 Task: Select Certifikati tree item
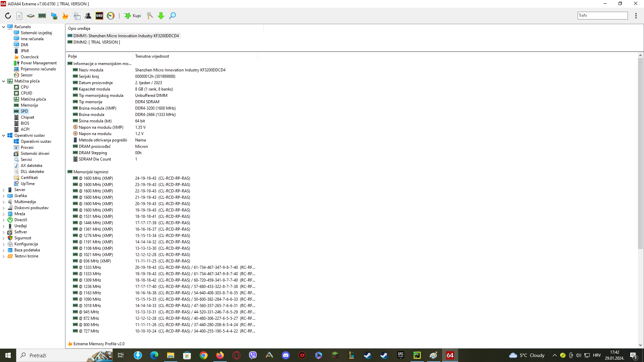pos(29,178)
